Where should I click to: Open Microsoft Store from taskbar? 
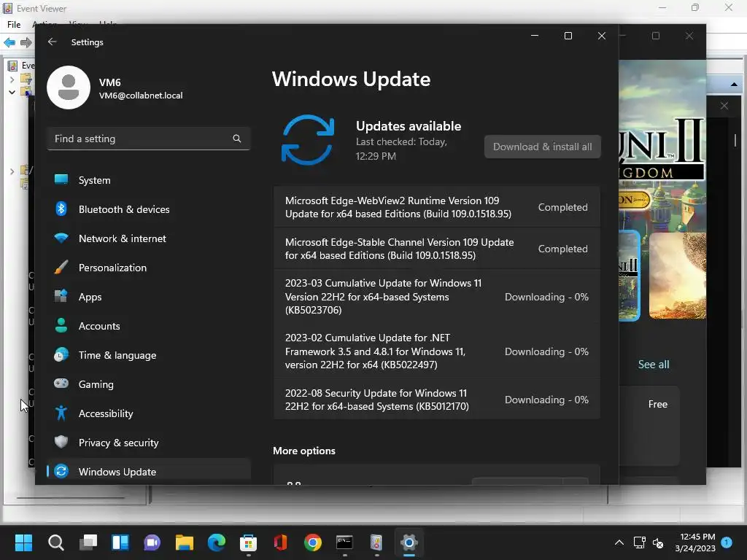click(248, 542)
